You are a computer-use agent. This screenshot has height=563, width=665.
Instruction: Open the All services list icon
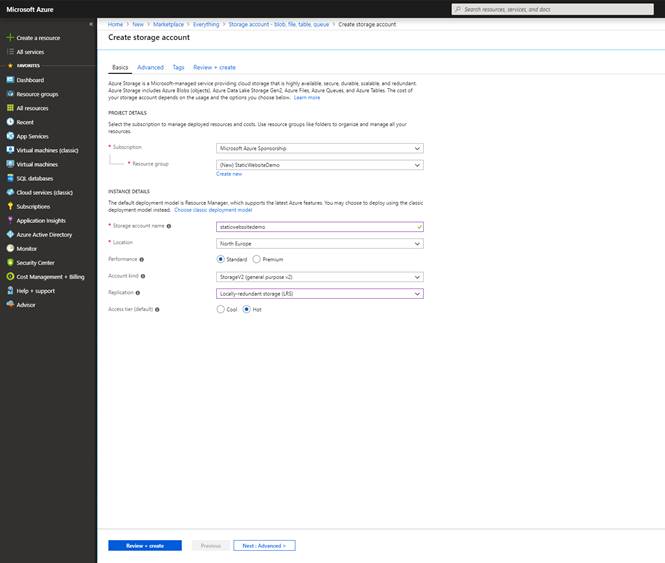[10, 52]
